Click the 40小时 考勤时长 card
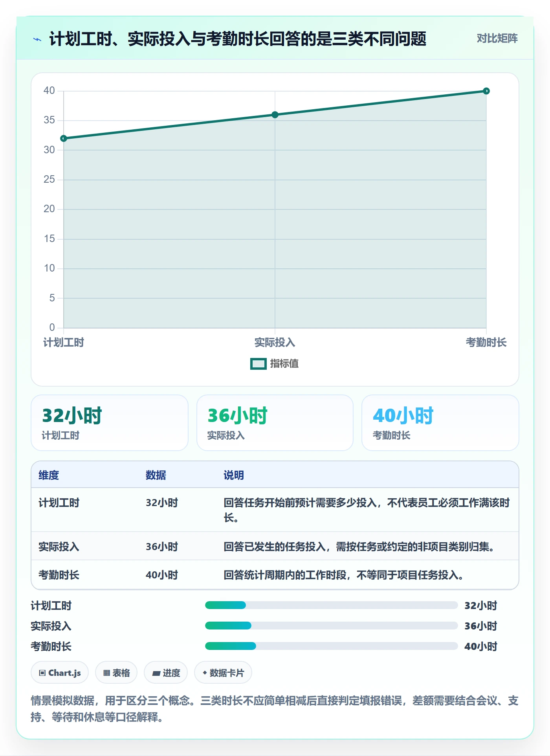The height and width of the screenshot is (756, 550). (x=440, y=423)
